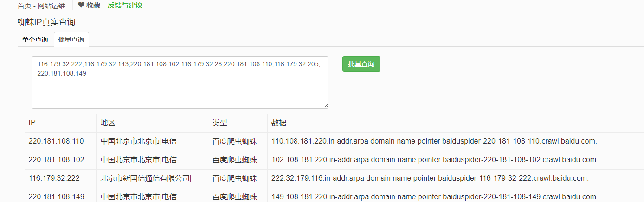
Task: Click 百度爬虫蜘蛛 in 220.181.108.110 row
Action: coord(235,141)
